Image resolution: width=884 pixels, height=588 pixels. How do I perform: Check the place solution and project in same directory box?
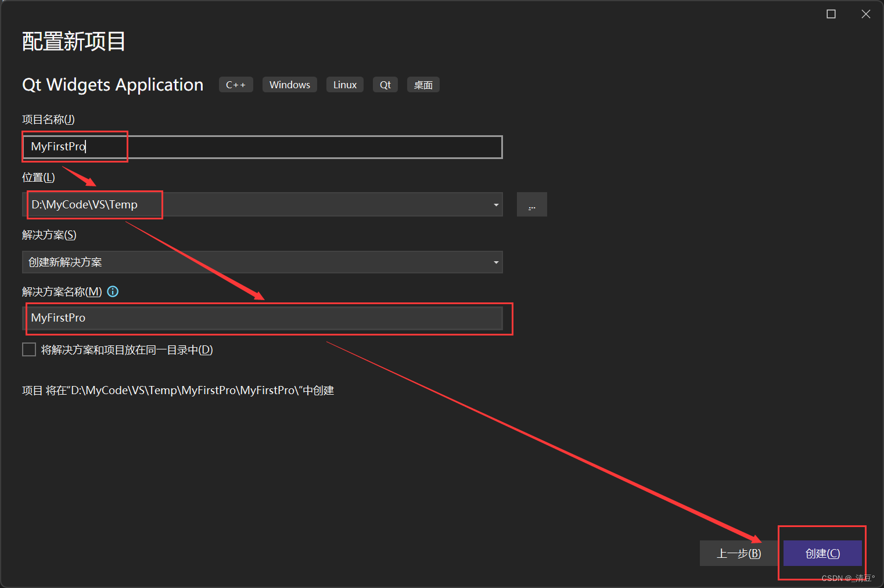point(29,349)
